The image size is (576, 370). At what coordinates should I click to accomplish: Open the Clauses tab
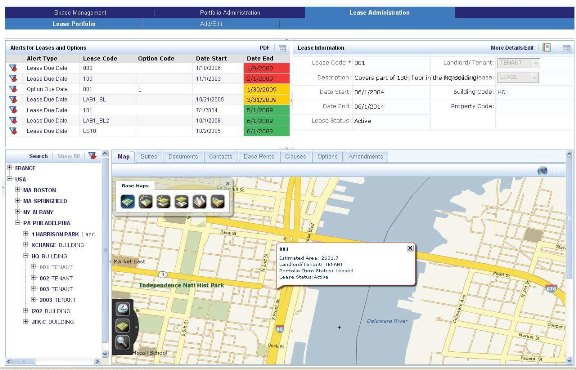(295, 157)
